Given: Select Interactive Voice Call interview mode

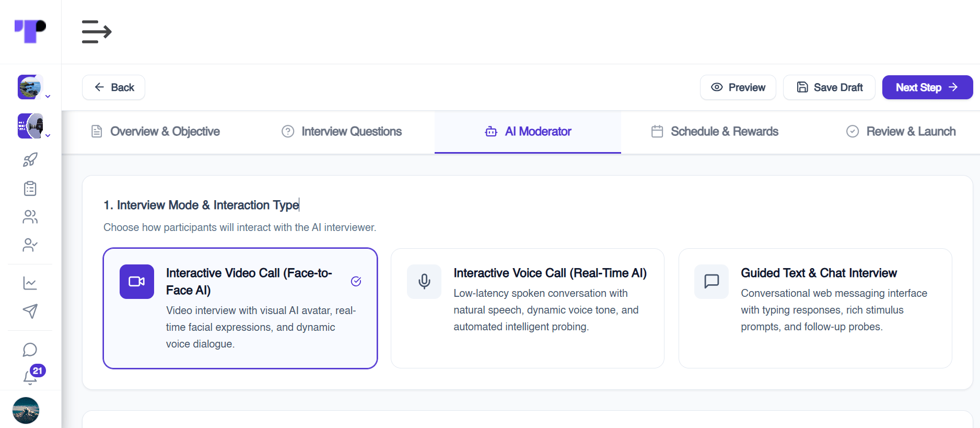Looking at the screenshot, I should tap(528, 308).
